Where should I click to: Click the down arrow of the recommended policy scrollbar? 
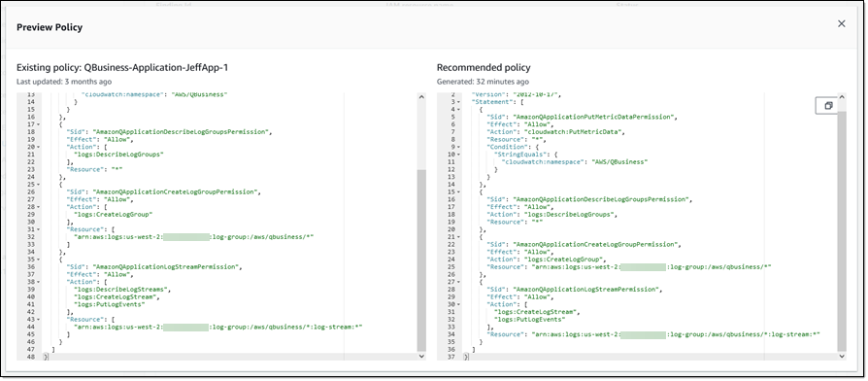click(842, 357)
